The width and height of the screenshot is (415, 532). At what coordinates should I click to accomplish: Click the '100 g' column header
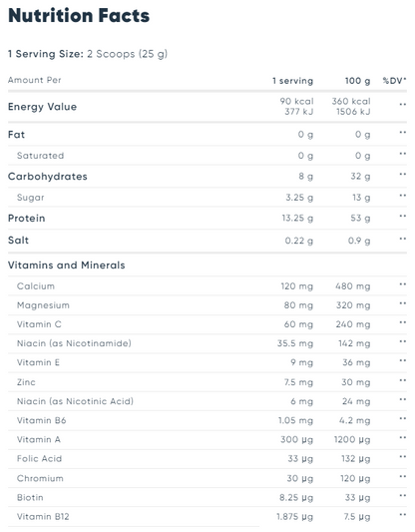(x=358, y=81)
